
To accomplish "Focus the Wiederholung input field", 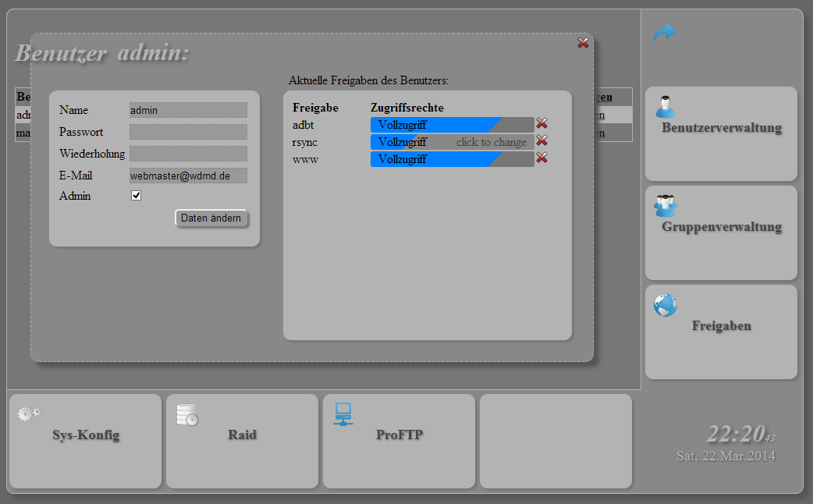I will 188,154.
